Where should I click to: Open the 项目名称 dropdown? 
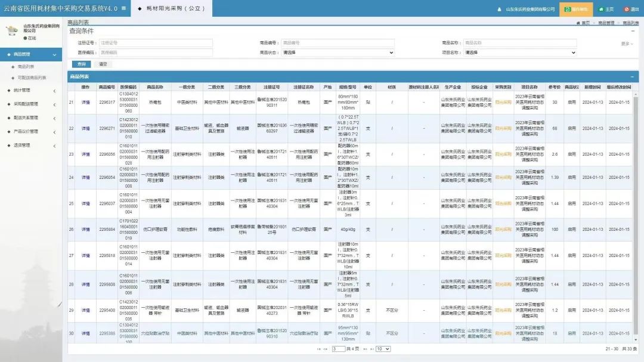point(520,52)
